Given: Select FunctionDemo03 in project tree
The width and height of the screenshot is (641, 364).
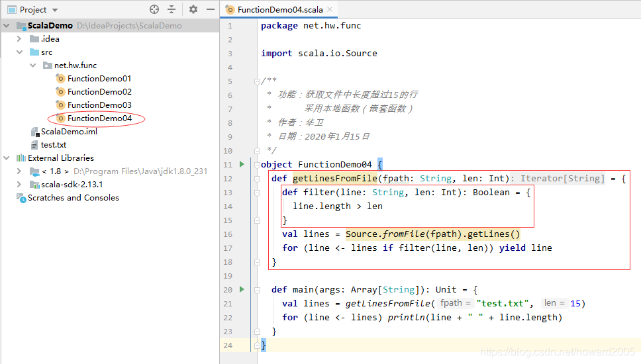Looking at the screenshot, I should 99,105.
